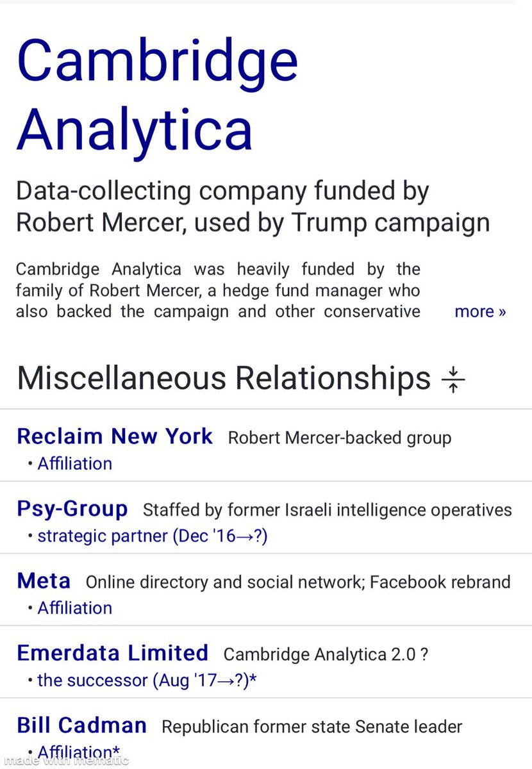The height and width of the screenshot is (769, 532).
Task: Click Affiliation under Meta
Action: pyautogui.click(x=74, y=608)
